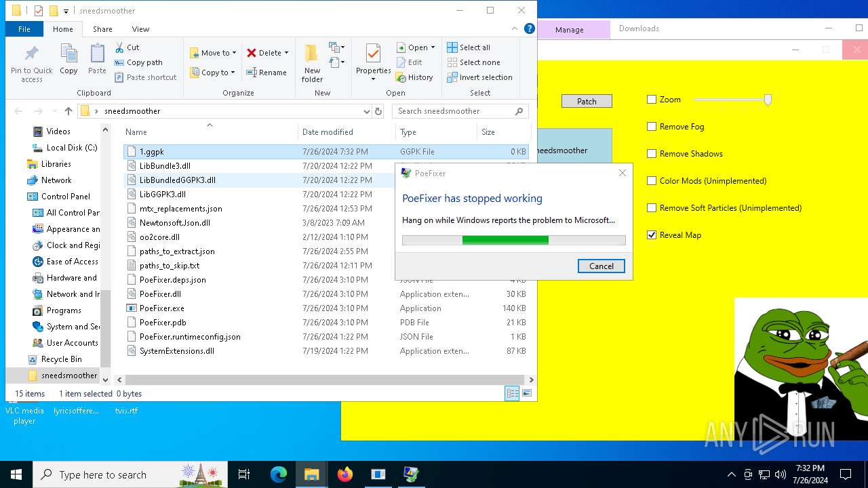Open the File menu tab
Viewport: 868px width, 488px height.
tap(24, 29)
